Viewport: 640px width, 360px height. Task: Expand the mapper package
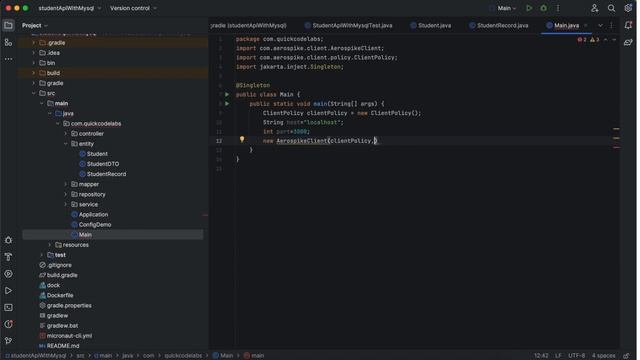pyautogui.click(x=66, y=184)
